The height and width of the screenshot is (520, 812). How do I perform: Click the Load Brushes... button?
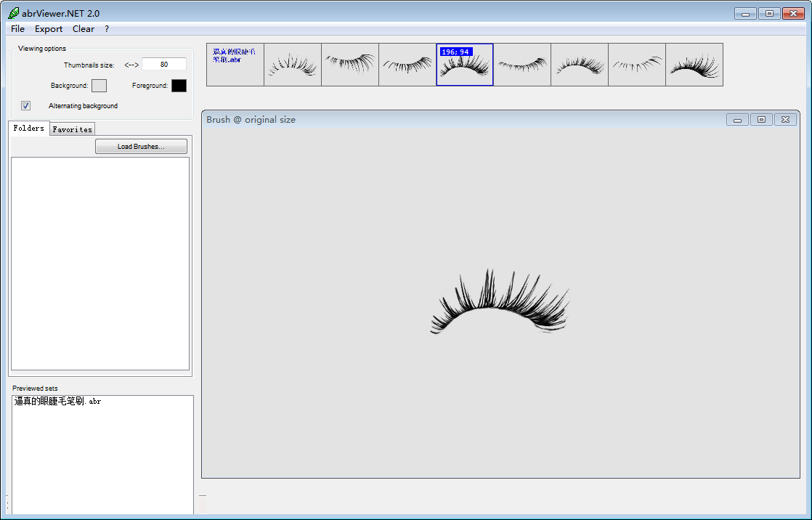pyautogui.click(x=141, y=147)
